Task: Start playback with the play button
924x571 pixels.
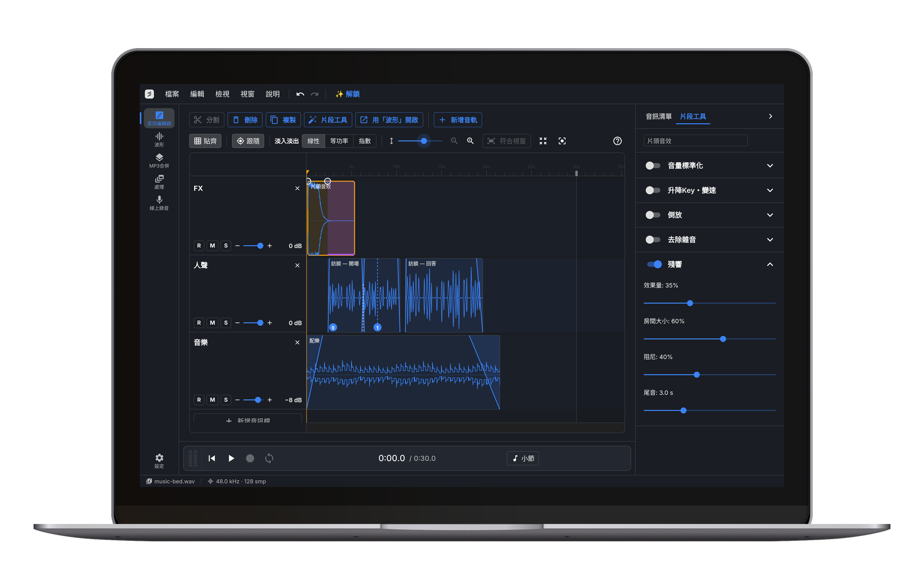Action: click(231, 458)
